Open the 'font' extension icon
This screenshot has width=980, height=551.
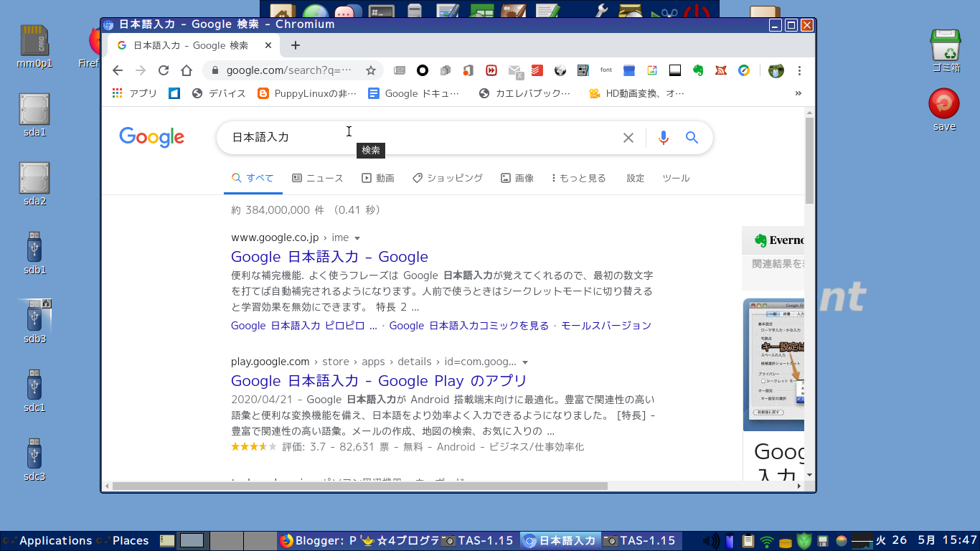point(606,70)
